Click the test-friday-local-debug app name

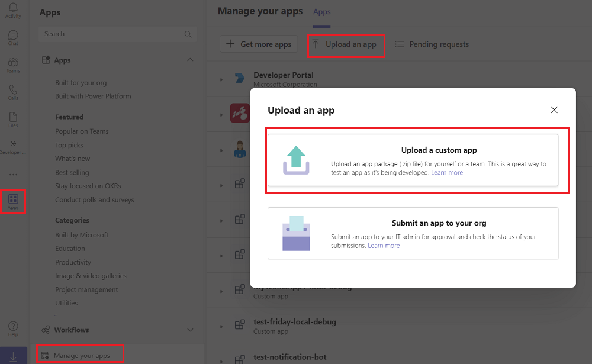pyautogui.click(x=294, y=322)
